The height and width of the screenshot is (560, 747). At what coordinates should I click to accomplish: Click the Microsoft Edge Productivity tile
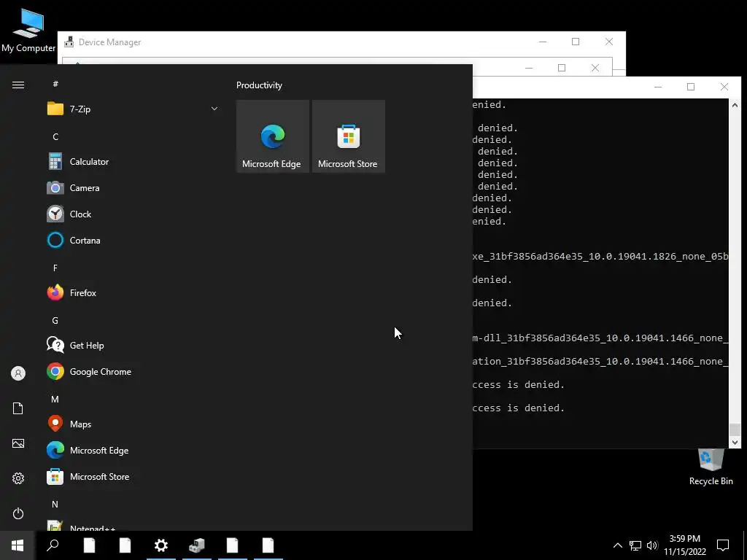273,136
